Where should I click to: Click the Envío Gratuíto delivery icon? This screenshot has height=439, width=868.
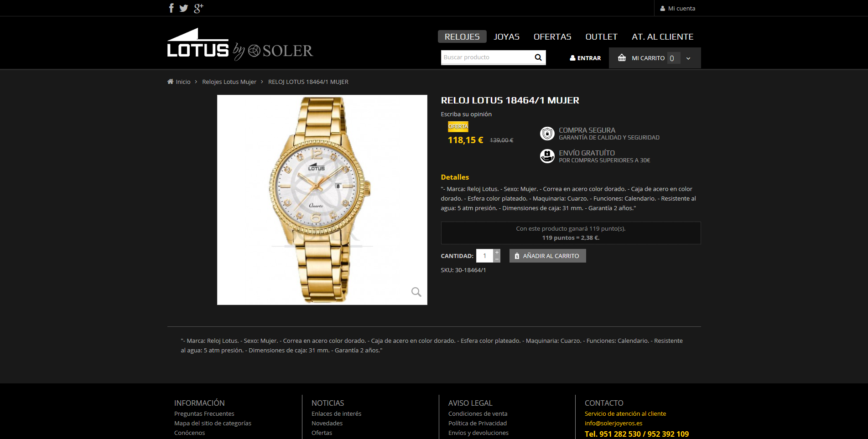(547, 156)
